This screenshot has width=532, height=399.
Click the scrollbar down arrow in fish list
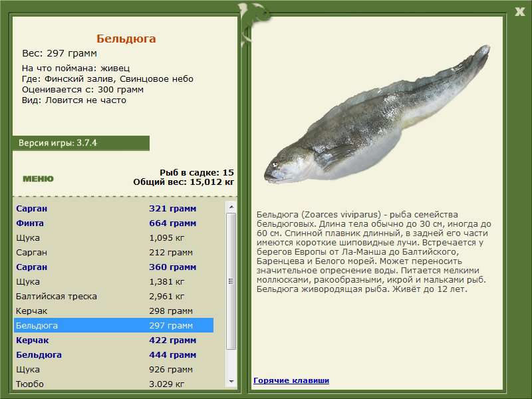[231, 382]
